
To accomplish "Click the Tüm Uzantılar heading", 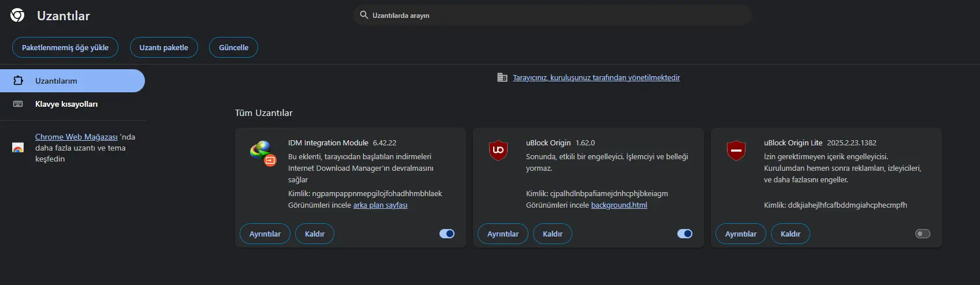I will 264,112.
